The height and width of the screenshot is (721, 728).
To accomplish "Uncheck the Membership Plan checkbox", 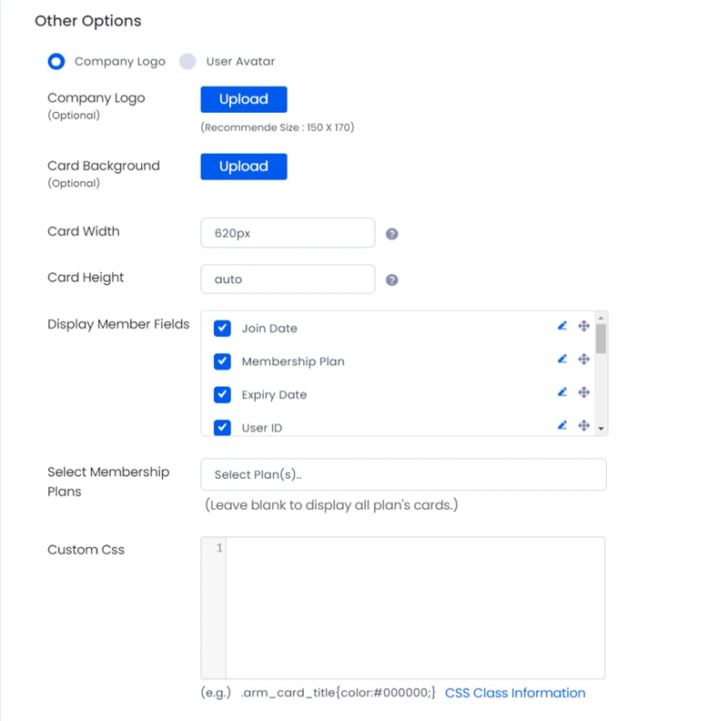I will pos(222,361).
